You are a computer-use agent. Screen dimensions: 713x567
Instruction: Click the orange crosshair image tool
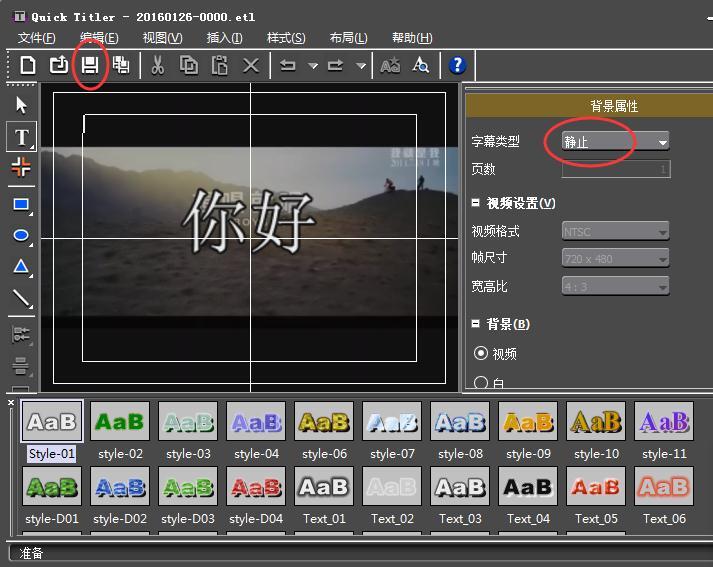tap(21, 166)
